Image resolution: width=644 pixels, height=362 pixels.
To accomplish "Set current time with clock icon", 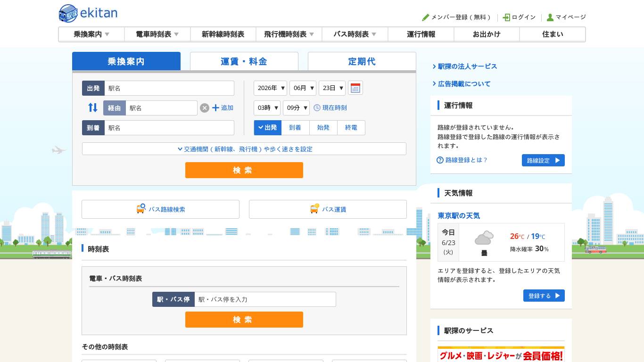I will point(317,108).
